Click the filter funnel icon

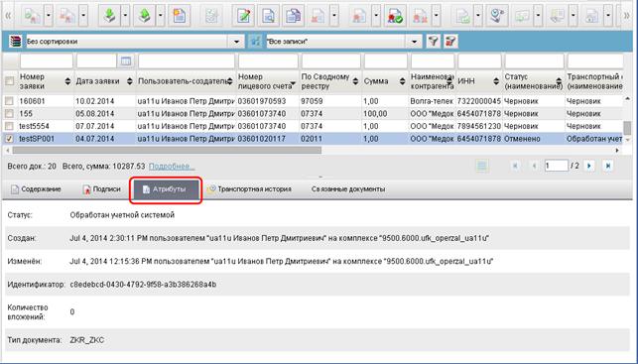point(434,41)
